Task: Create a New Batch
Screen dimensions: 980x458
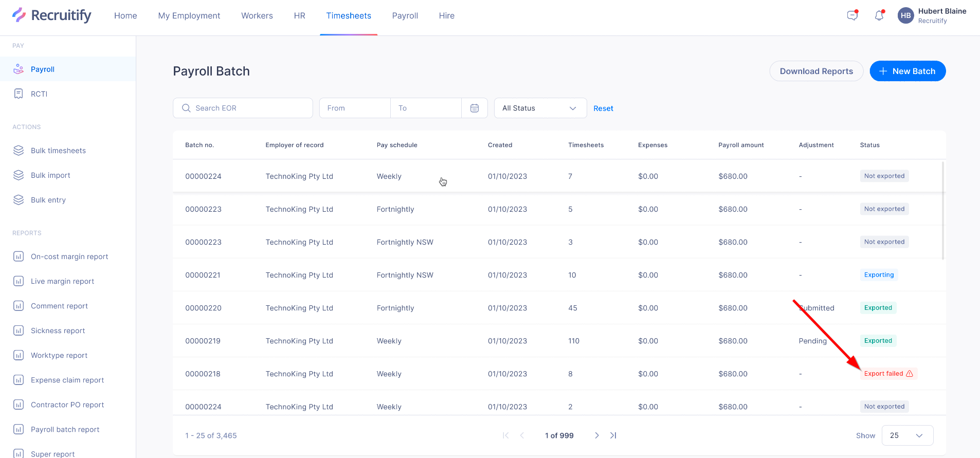Action: point(908,71)
